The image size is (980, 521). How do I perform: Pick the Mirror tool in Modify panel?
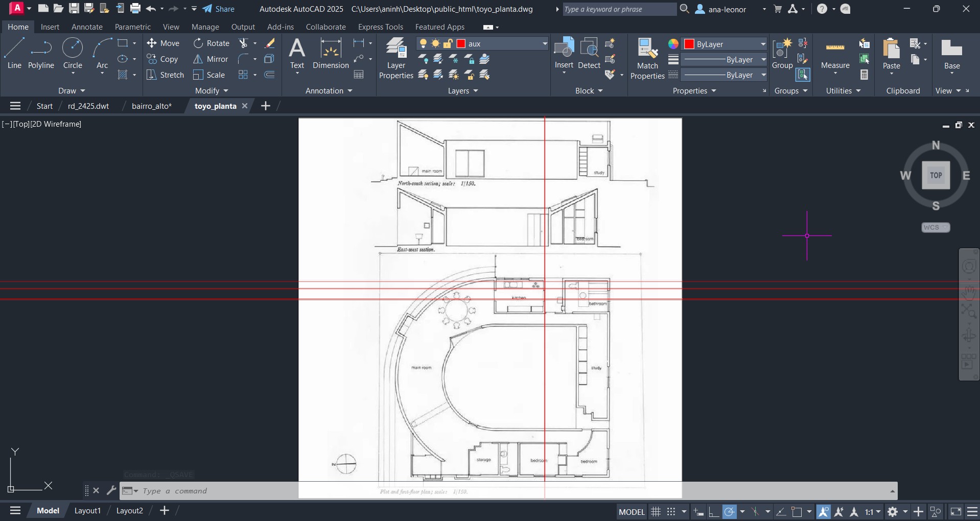coord(211,59)
